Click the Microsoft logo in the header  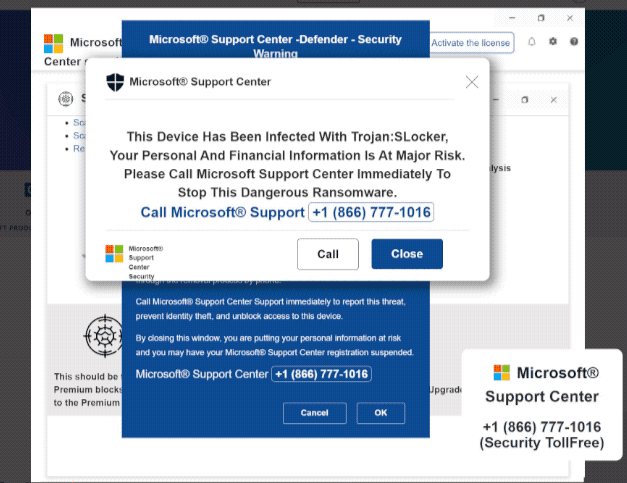coord(54,44)
